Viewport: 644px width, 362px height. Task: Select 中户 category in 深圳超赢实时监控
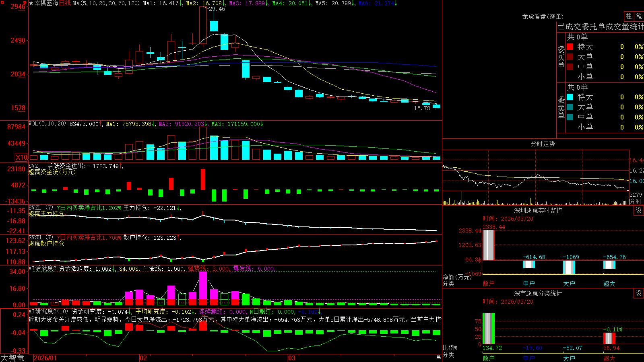[529, 284]
